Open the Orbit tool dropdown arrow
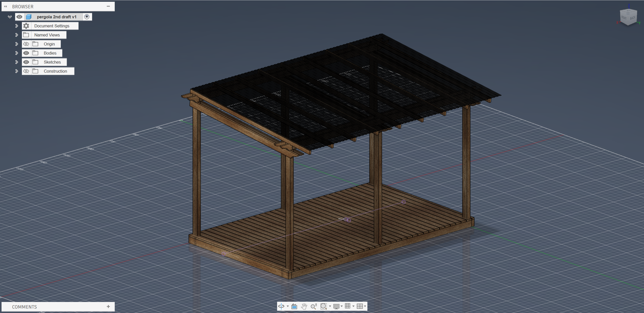Screen dimensions: 644x313 tap(288, 306)
